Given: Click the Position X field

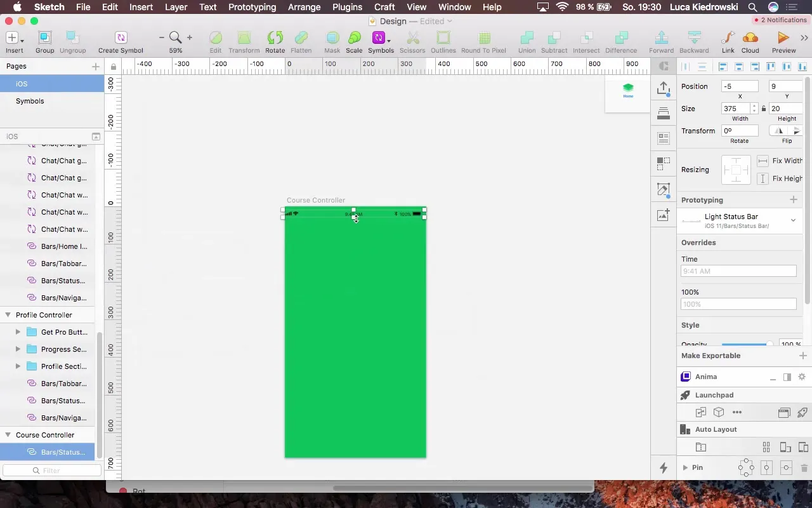Looking at the screenshot, I should 740,86.
